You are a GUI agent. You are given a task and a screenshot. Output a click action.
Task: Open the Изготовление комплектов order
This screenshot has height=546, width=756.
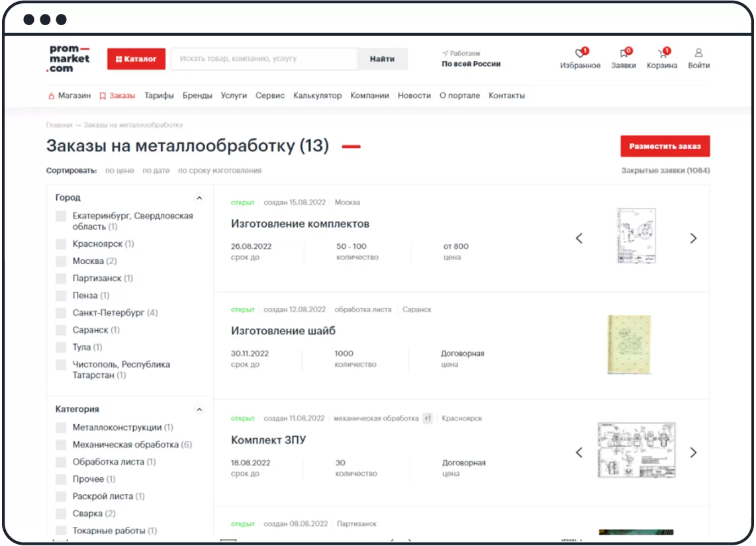tap(300, 224)
